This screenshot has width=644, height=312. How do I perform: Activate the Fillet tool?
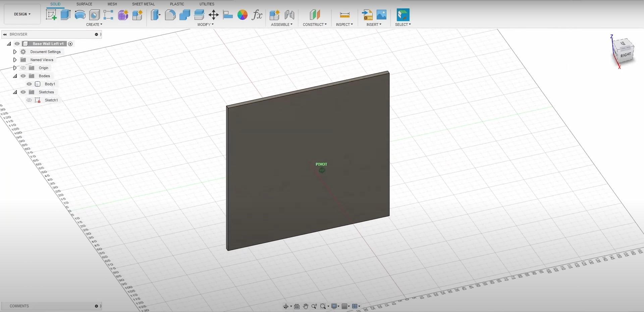coord(170,15)
